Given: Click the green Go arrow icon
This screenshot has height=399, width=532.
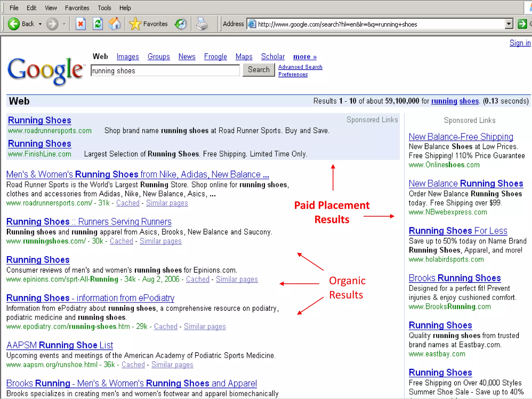Looking at the screenshot, I should (522, 24).
